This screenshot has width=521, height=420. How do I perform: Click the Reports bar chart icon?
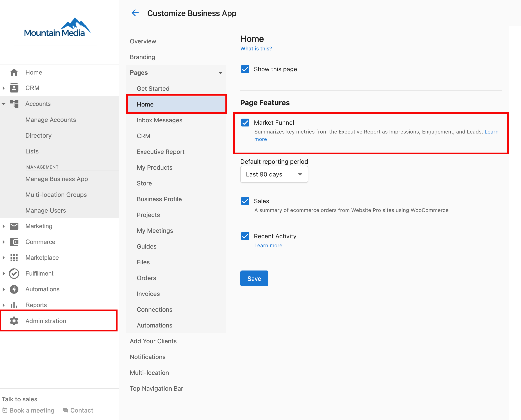14,305
